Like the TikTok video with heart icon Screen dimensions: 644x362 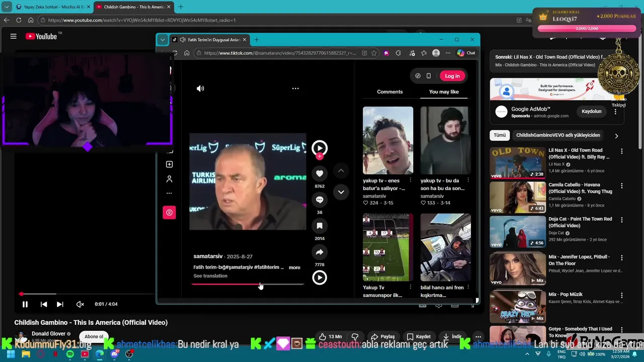point(319,173)
